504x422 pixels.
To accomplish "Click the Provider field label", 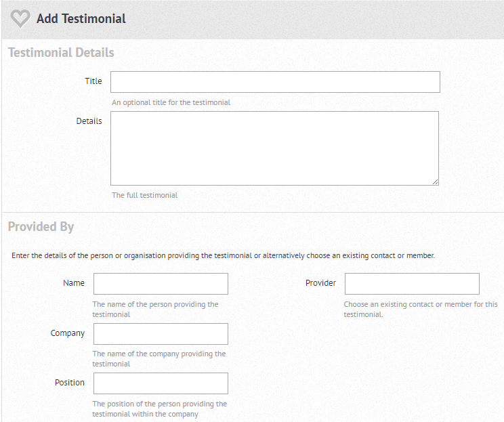I will pos(320,283).
